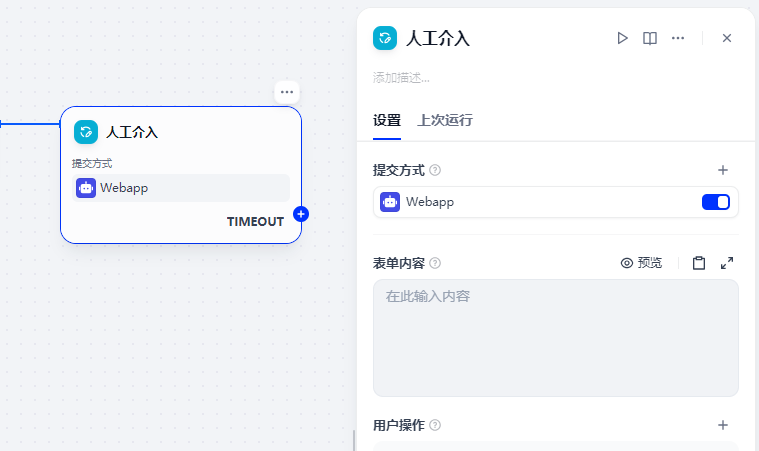Select the Webapp row text in panel
759x451 pixels.
(430, 202)
